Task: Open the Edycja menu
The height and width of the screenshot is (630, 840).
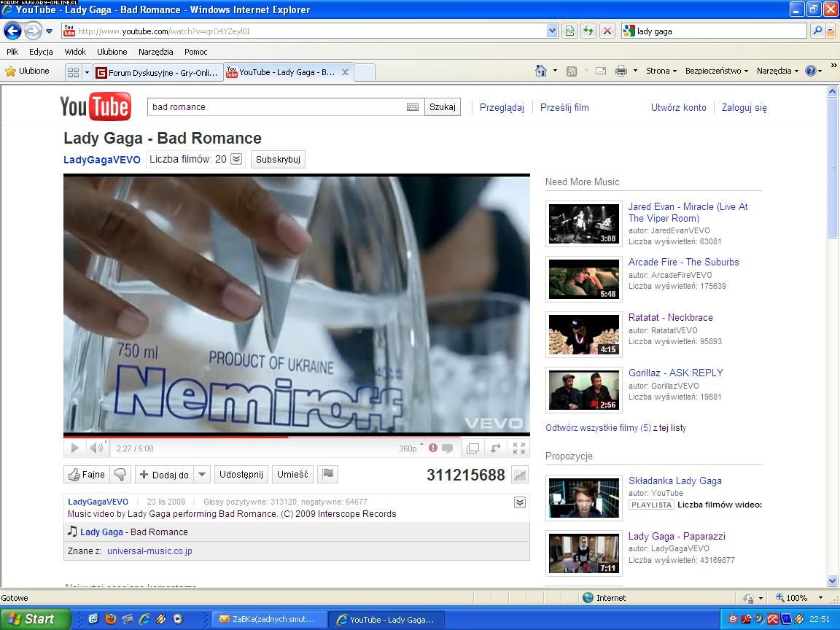Action: pos(41,52)
